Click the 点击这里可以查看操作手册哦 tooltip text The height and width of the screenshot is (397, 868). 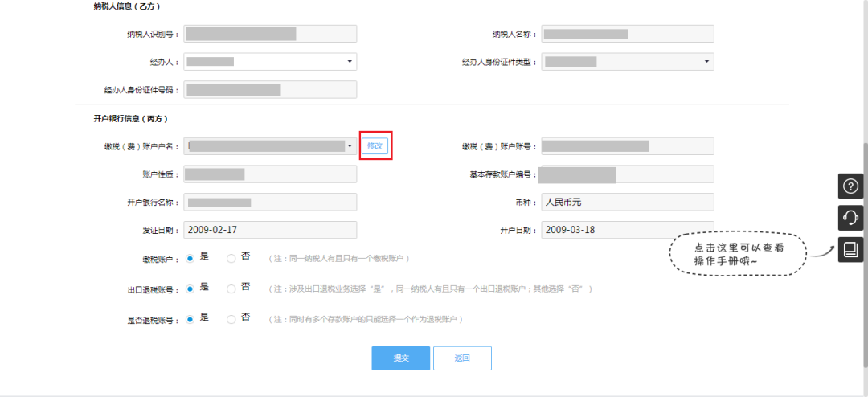[739, 255]
